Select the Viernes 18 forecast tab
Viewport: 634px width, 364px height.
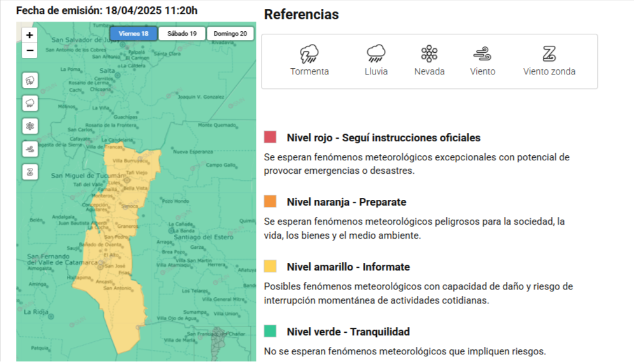point(134,34)
